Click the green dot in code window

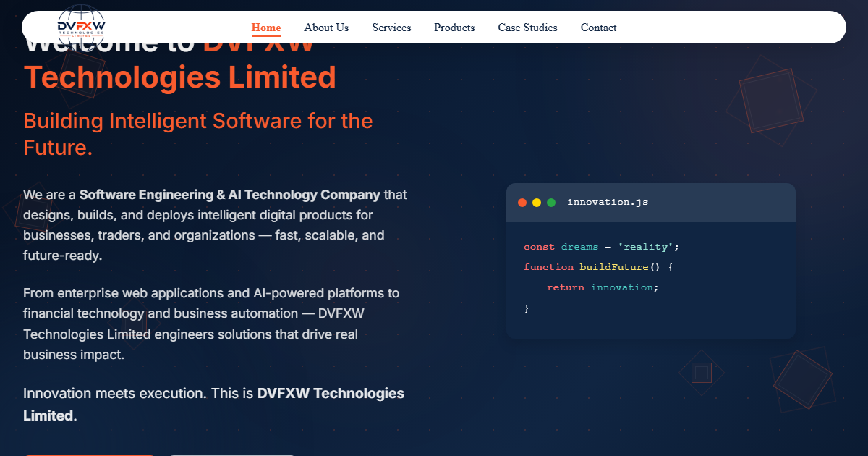pos(551,203)
